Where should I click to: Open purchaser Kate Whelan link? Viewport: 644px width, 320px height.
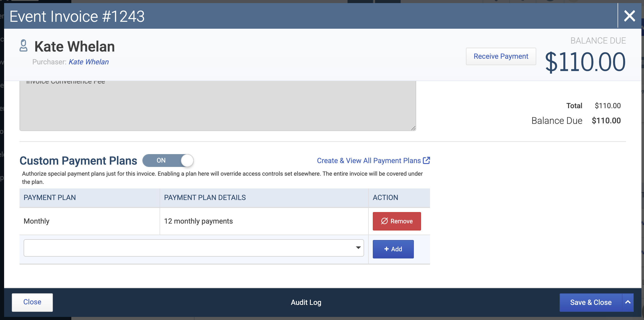tap(89, 62)
